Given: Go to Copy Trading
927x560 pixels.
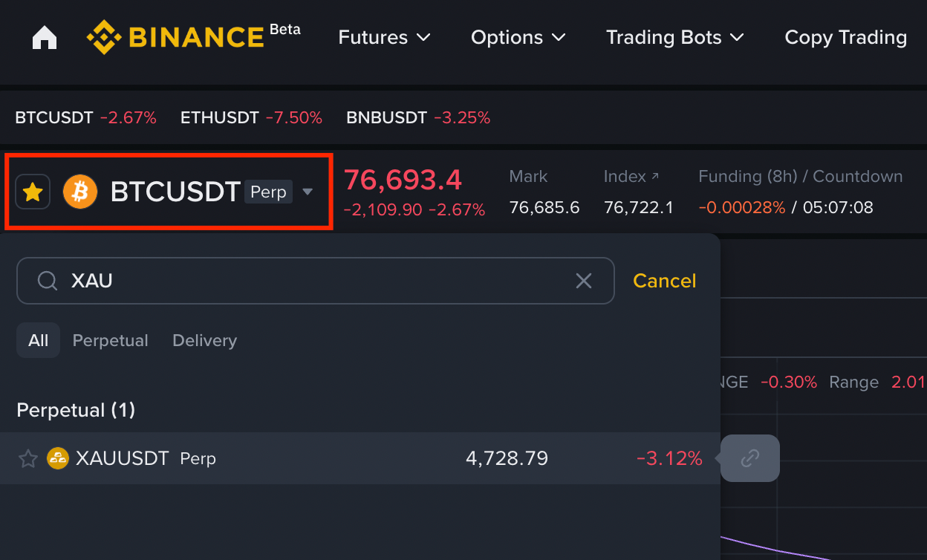Looking at the screenshot, I should click(845, 37).
